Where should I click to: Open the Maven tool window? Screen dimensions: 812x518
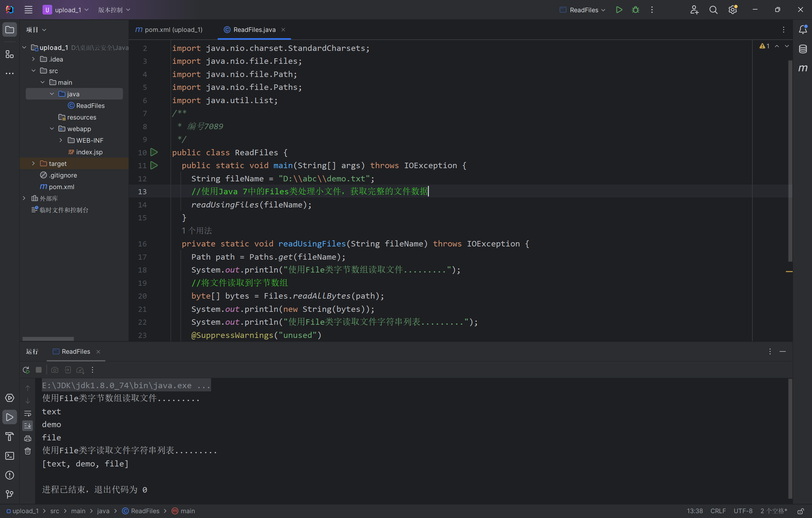(803, 68)
